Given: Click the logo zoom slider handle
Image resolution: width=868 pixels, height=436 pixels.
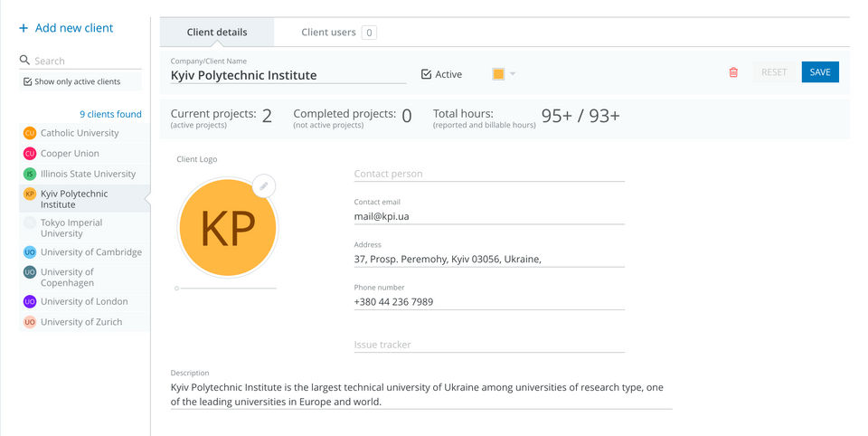Looking at the screenshot, I should (176, 288).
